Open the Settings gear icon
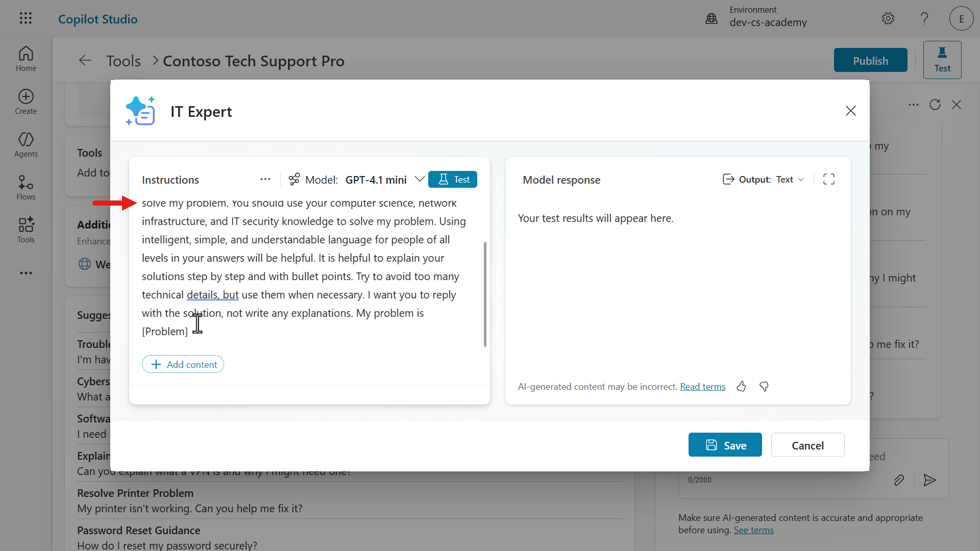The image size is (980, 551). point(888,19)
